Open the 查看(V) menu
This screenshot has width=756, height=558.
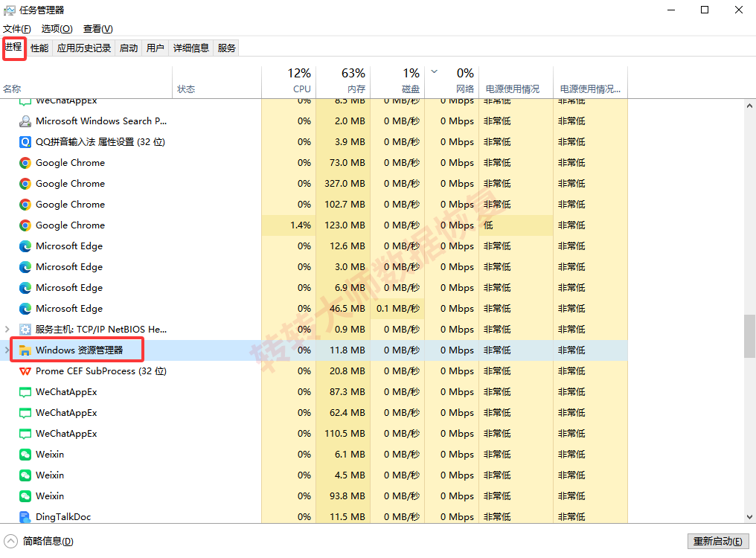pyautogui.click(x=98, y=29)
